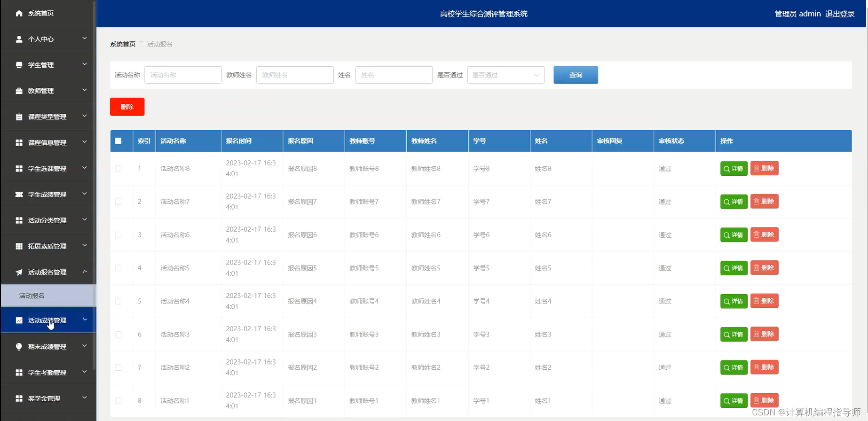The width and height of the screenshot is (868, 421).
Task: Expand 学生管理 with its chevron
Action: 85,64
